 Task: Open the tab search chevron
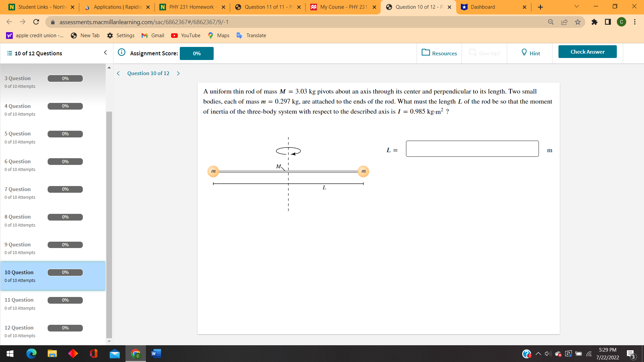pos(576,6)
